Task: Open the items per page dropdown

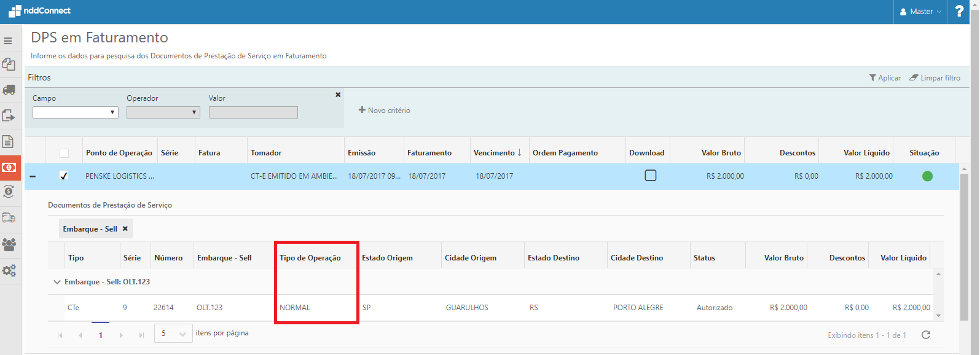Action: click(x=173, y=334)
